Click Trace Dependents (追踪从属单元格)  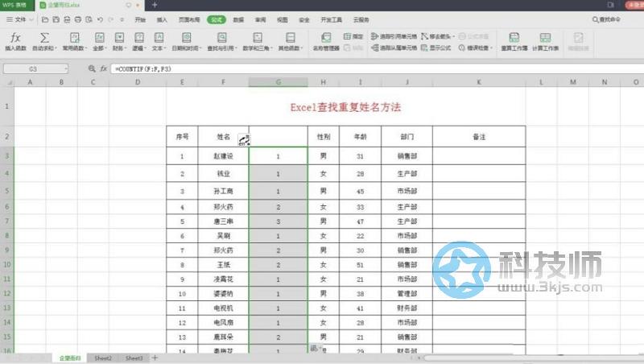(394, 48)
